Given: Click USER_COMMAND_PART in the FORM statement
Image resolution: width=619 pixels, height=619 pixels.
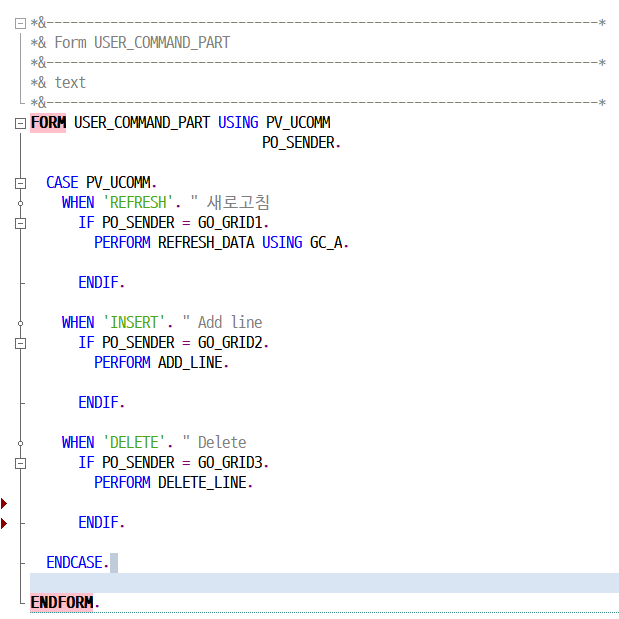Looking at the screenshot, I should pos(142,123).
